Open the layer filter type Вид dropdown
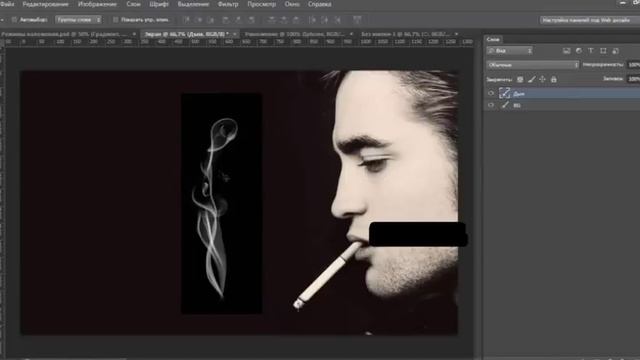This screenshot has width=640, height=360. click(509, 51)
